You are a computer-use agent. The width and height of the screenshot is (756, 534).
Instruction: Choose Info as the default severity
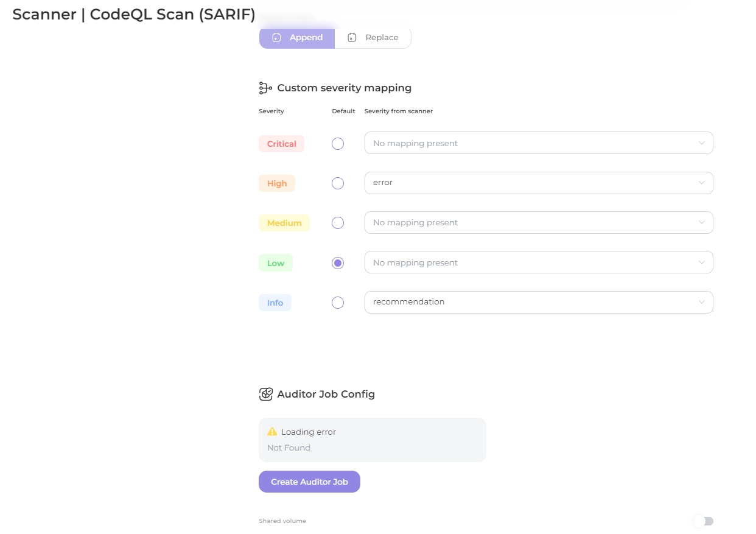click(338, 303)
